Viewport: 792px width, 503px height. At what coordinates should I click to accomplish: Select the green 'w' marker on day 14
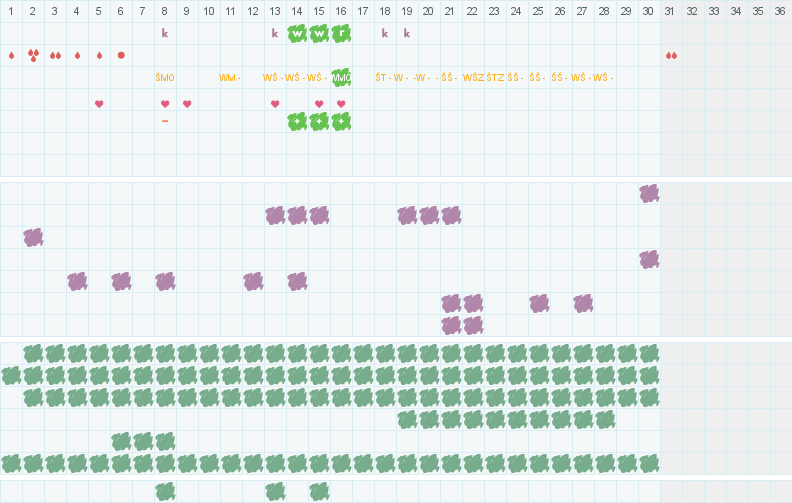click(297, 33)
